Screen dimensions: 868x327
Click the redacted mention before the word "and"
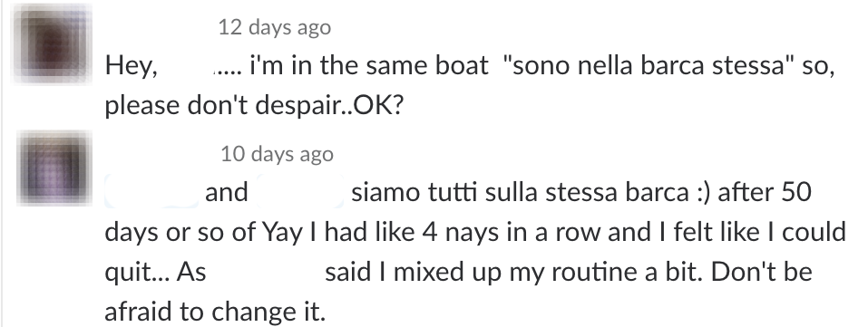tap(152, 192)
